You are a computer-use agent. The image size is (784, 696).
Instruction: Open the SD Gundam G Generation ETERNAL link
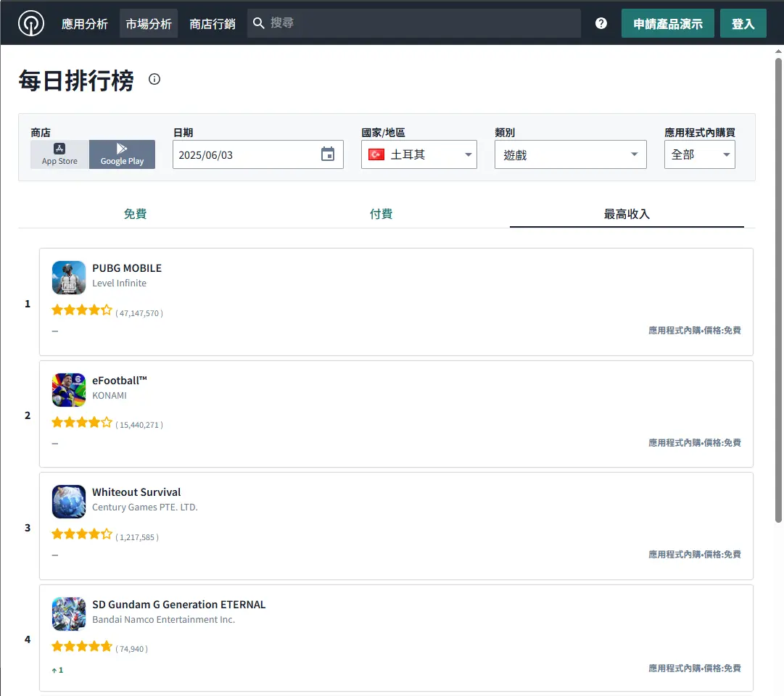point(179,605)
